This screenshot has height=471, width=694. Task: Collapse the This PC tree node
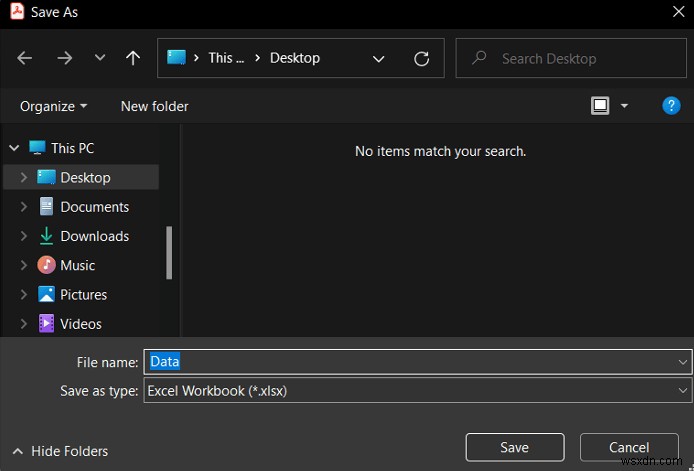(x=14, y=148)
